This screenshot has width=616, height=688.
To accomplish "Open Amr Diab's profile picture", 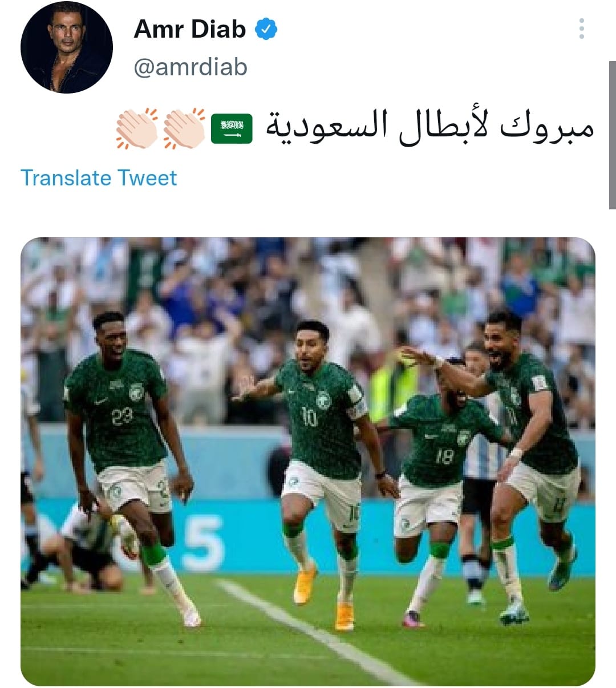I will 67,47.
